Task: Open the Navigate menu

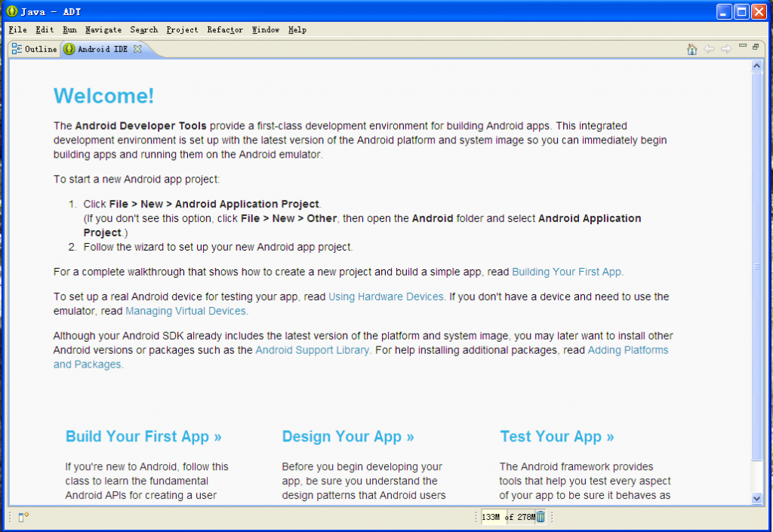Action: [103, 29]
